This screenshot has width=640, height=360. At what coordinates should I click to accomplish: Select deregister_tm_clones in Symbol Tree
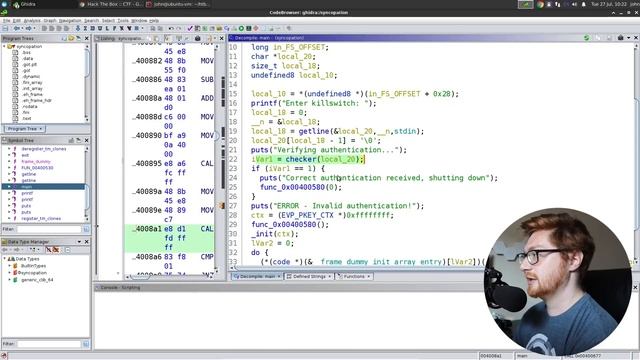pyautogui.click(x=44, y=149)
